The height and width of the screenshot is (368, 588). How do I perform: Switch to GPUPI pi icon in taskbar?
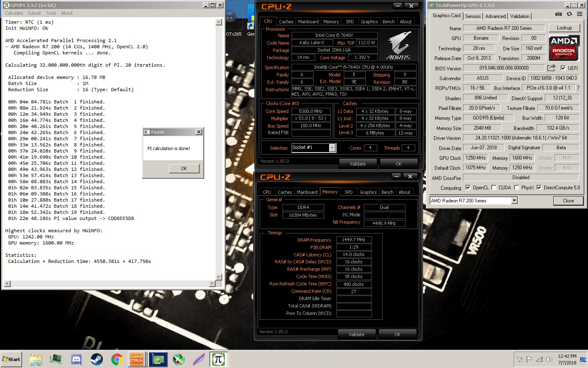click(218, 359)
